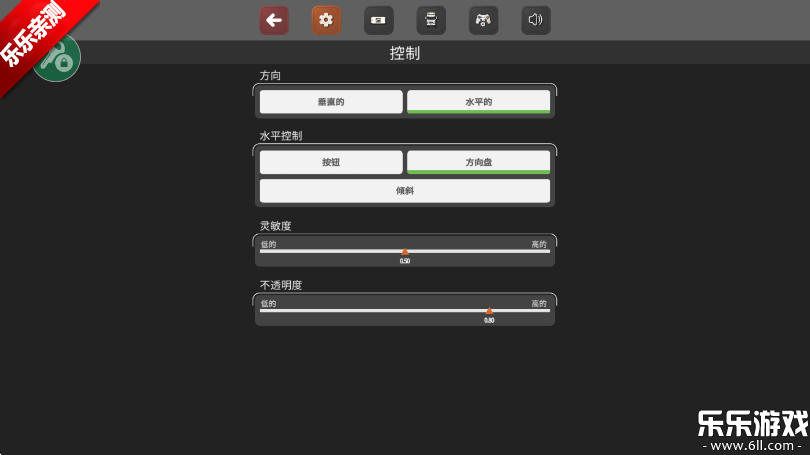Click the 灵敏度 slider handle at 0.50
Screen dimensions: 810x455
click(405, 252)
